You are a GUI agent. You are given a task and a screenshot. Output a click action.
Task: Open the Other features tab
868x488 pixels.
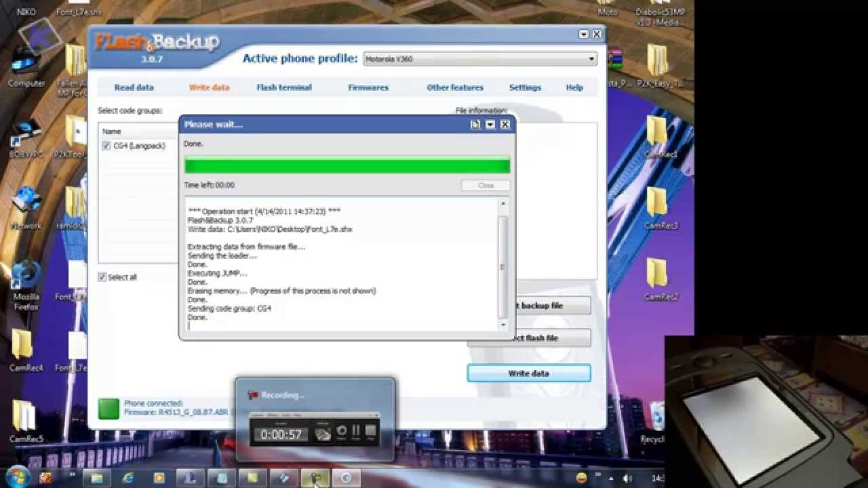(455, 87)
